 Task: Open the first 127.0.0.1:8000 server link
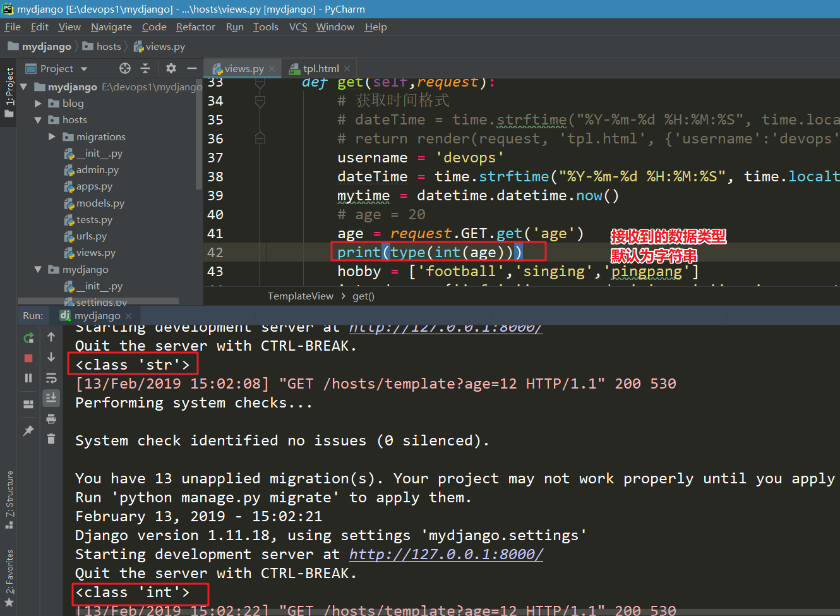pos(446,327)
